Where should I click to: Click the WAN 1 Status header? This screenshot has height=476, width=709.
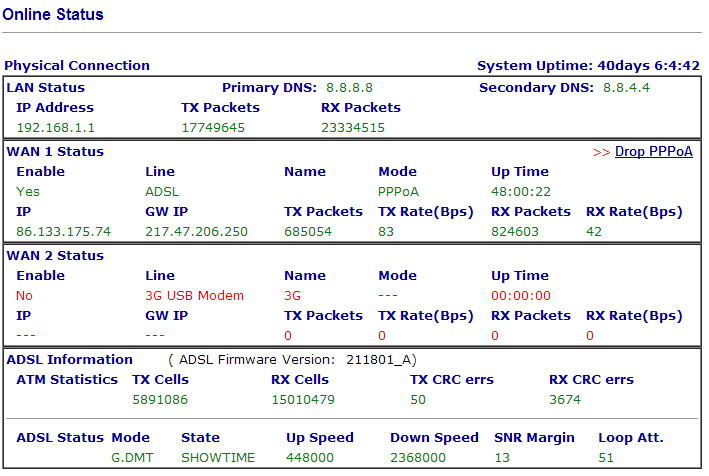[55, 152]
